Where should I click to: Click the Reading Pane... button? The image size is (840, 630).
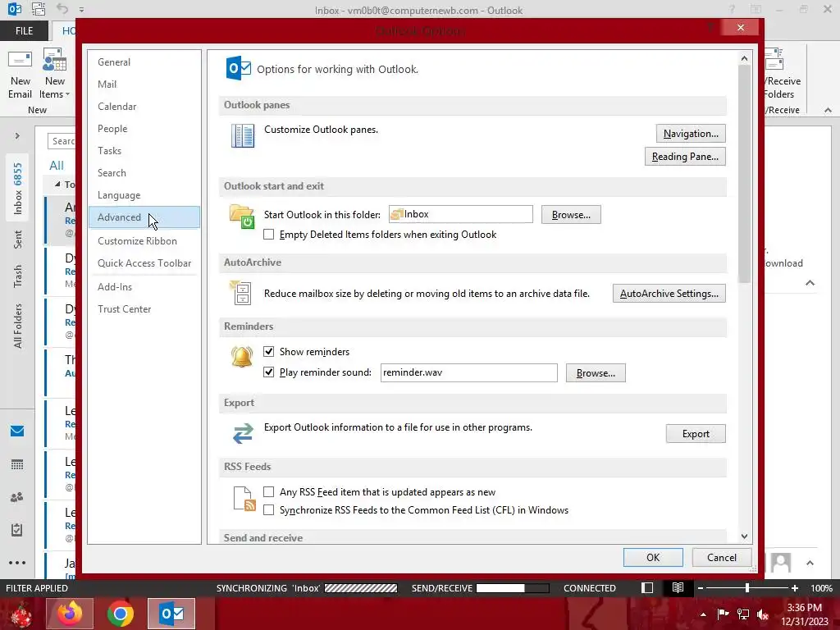pyautogui.click(x=685, y=157)
